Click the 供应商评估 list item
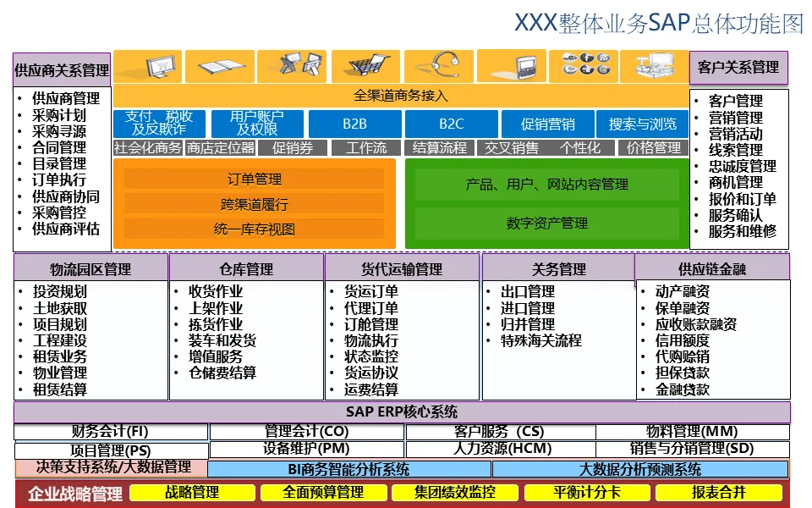 coord(66,229)
